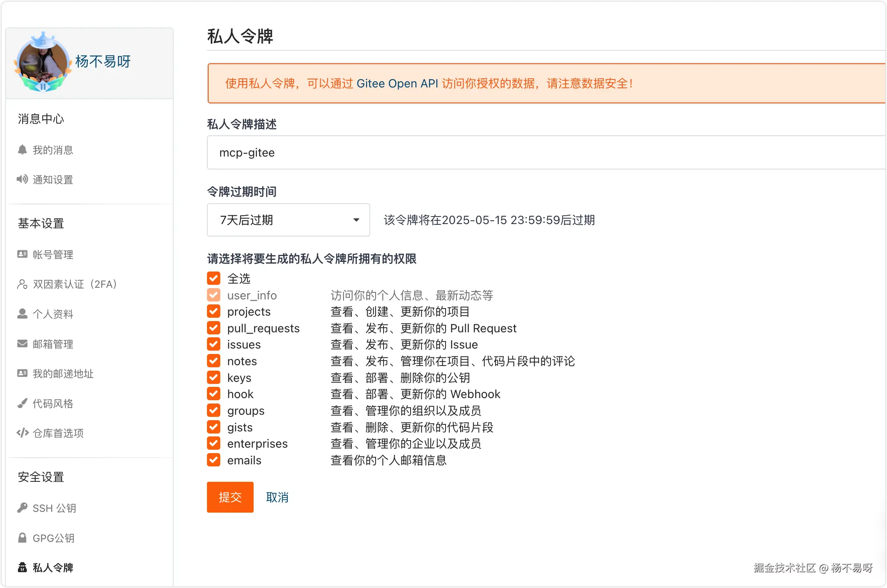Disable the emails permission checkbox
The height and width of the screenshot is (588, 887).
pyautogui.click(x=214, y=460)
